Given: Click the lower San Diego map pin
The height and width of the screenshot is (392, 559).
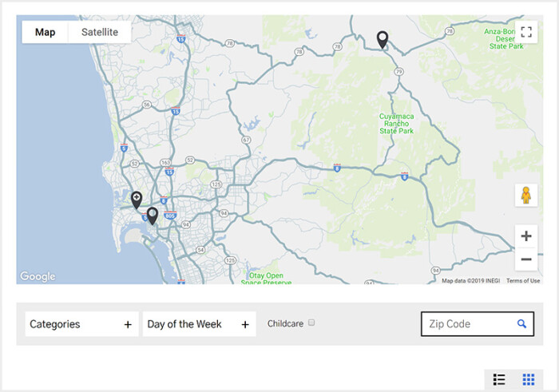Looking at the screenshot, I should (152, 215).
